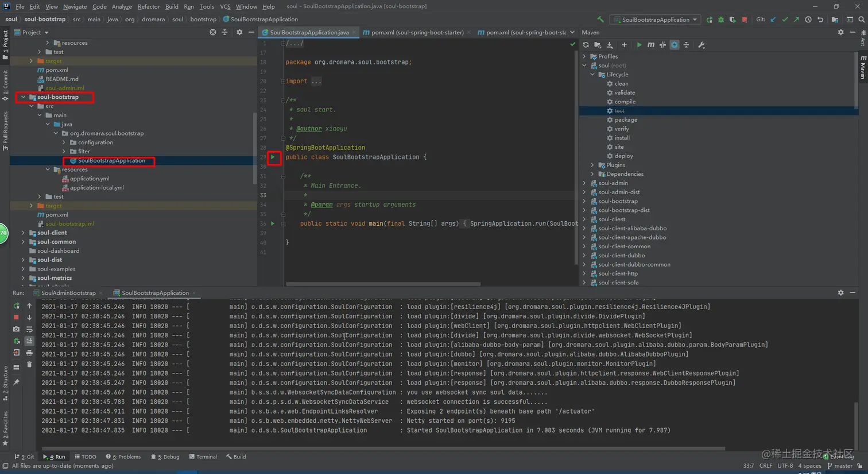868x474 pixels.
Task: Toggle Maven offline mode
Action: coord(662,45)
